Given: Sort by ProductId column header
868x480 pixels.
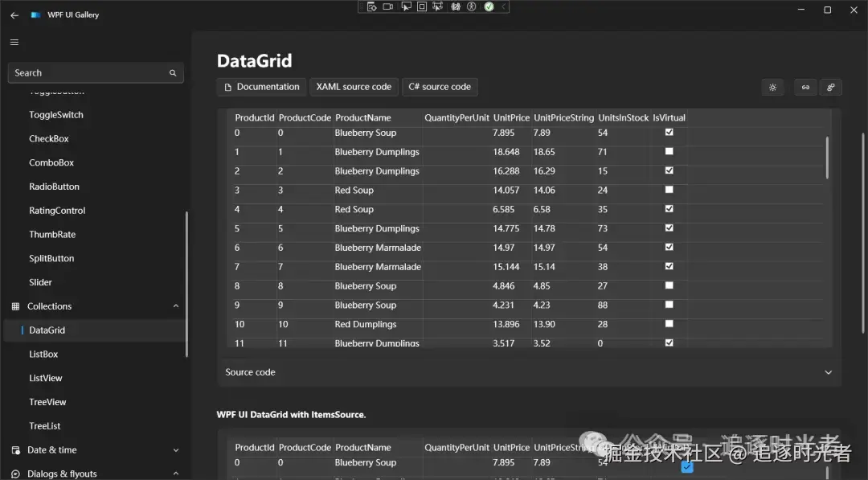Looking at the screenshot, I should 255,118.
